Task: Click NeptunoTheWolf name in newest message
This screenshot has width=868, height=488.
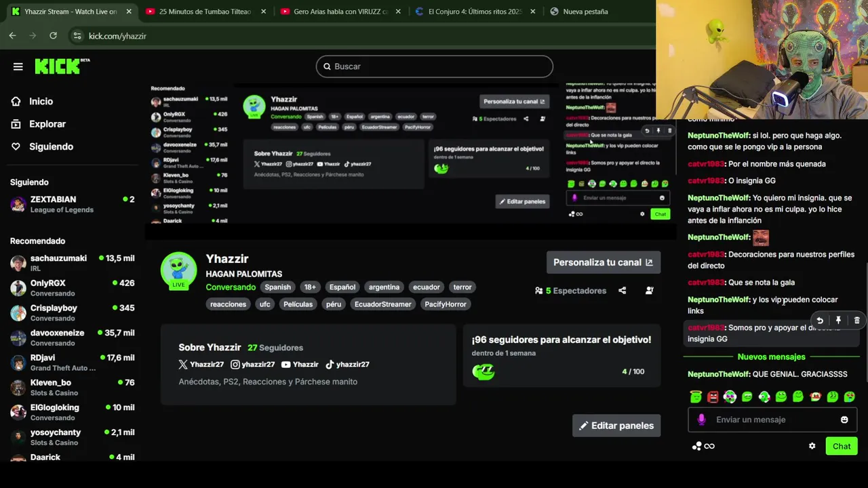Action: pos(719,374)
